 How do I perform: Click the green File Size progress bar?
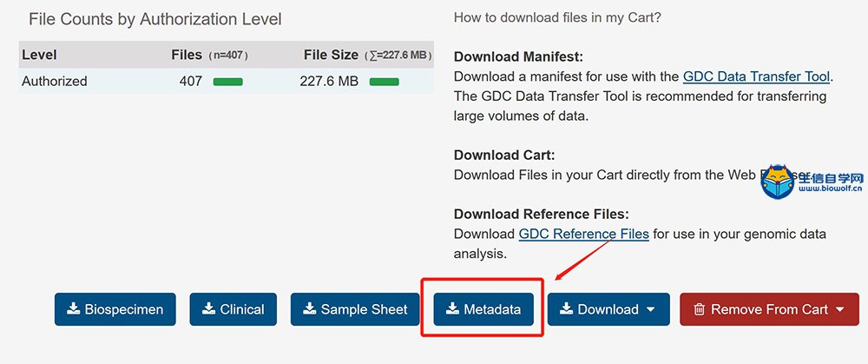(385, 82)
